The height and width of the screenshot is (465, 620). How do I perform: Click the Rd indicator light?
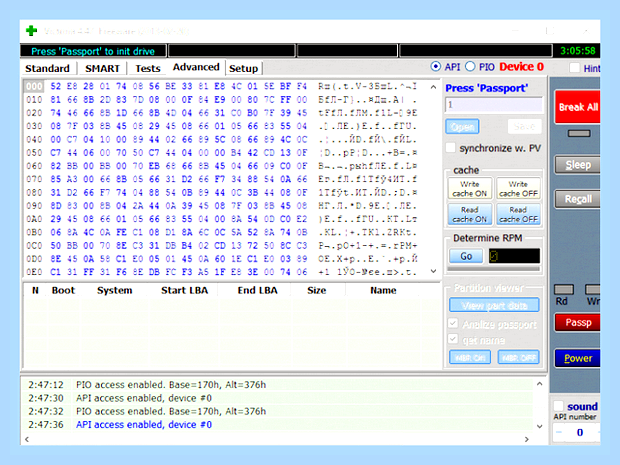[x=564, y=289]
